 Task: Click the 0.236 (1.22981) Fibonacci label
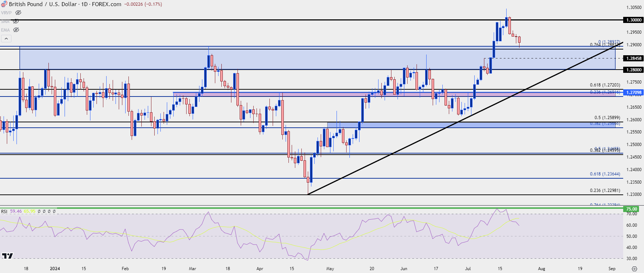point(605,190)
